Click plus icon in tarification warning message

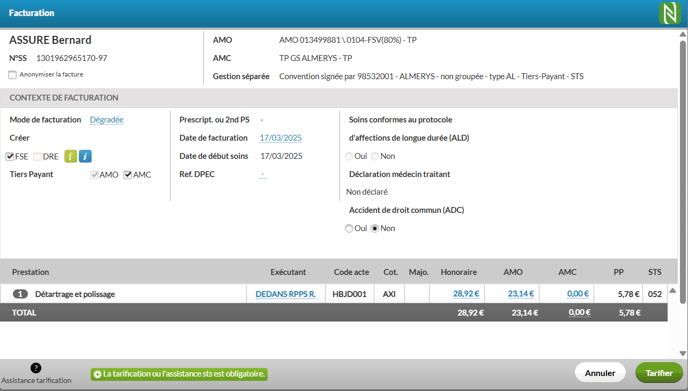[97, 374]
